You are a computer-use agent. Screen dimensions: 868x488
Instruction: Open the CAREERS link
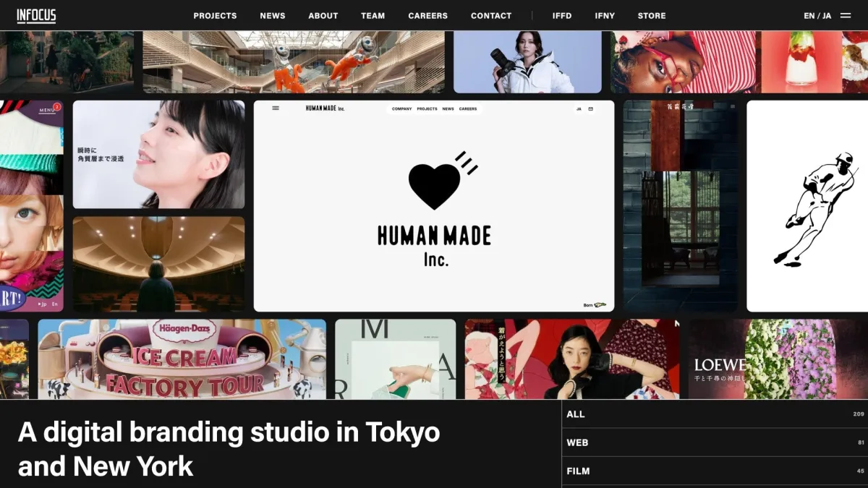(x=427, y=16)
